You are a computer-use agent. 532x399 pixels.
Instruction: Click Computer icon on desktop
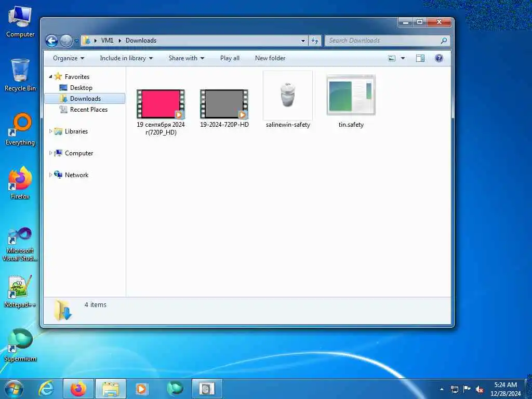click(x=20, y=22)
